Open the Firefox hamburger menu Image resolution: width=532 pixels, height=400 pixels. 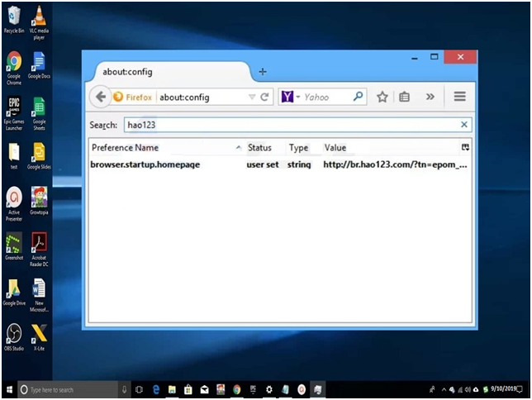coord(460,97)
